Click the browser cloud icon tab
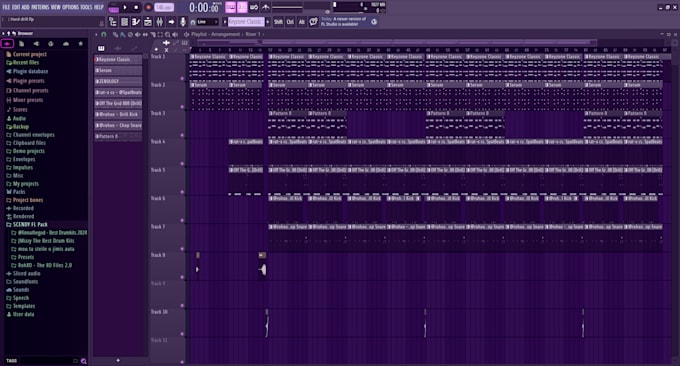 point(65,43)
